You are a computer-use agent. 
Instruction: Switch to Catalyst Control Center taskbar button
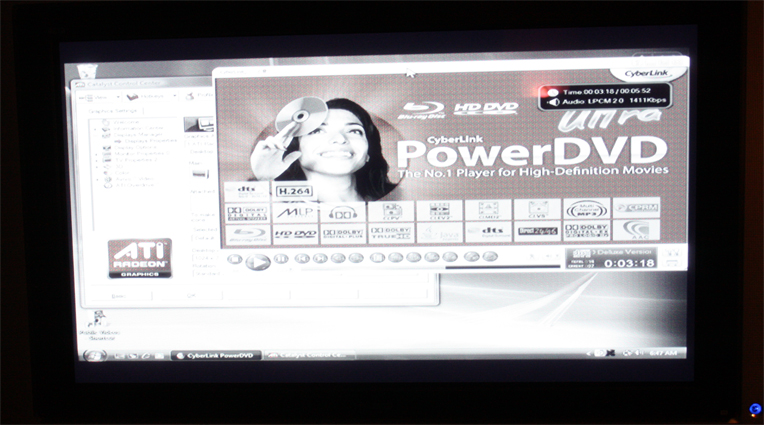(x=308, y=355)
